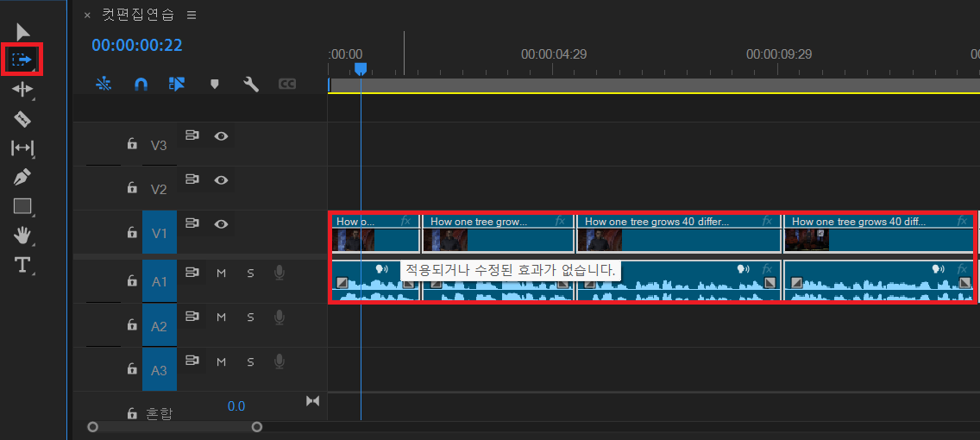
Task: Toggle sync lock on track V1
Action: 192,223
